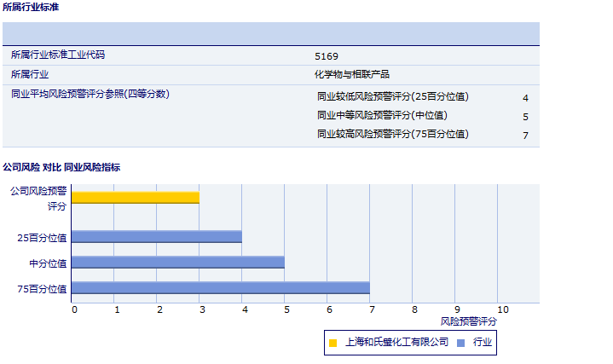Viewport: 613px width, 364px height.
Task: Click the yellow legend swatch for 上海和氏璧化工有限公司
Action: 333,343
